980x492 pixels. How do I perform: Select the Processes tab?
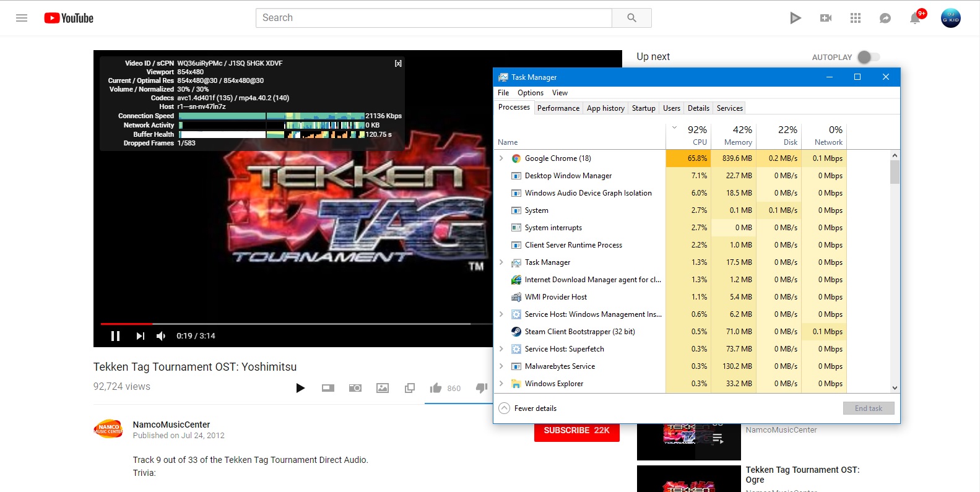tap(514, 108)
